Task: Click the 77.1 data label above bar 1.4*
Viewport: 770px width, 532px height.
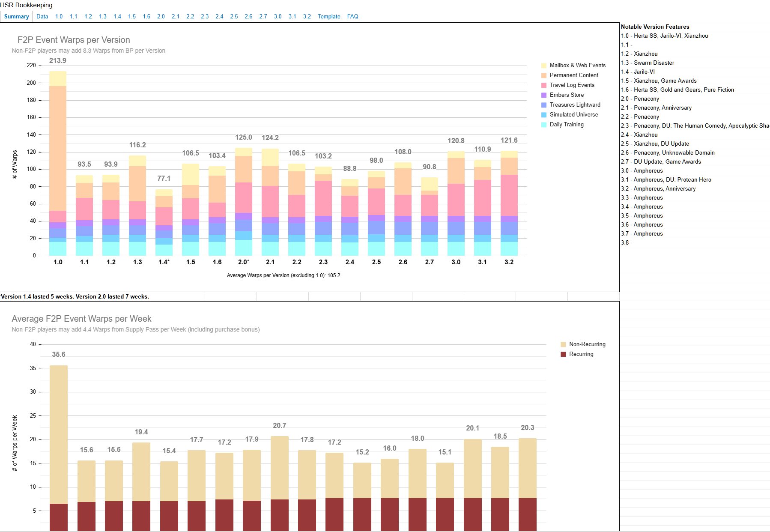Action: [x=164, y=178]
